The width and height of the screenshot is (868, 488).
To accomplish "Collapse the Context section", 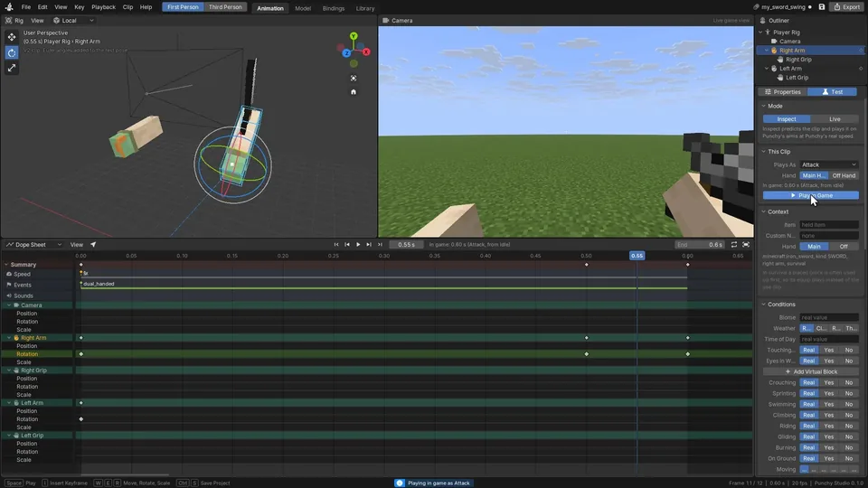I will pyautogui.click(x=764, y=211).
